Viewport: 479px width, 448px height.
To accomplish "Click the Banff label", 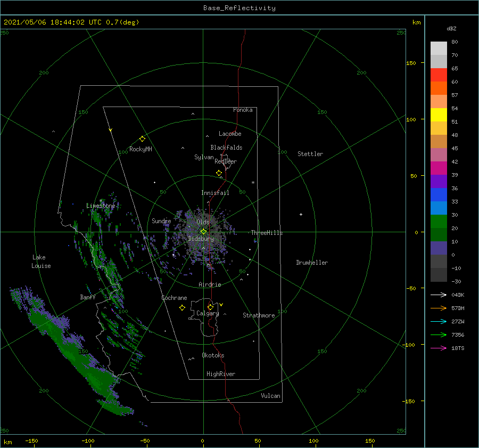I will click(88, 297).
